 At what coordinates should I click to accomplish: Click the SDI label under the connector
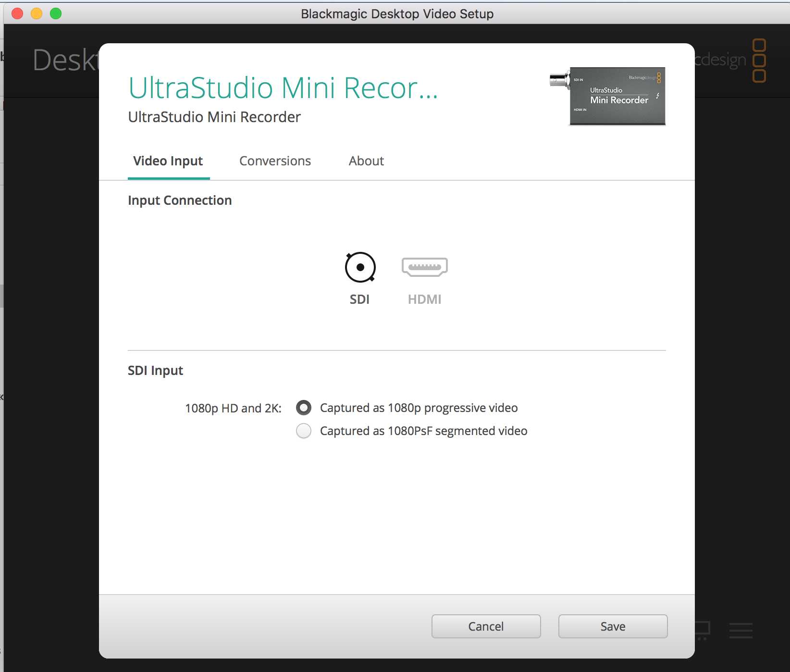coord(359,299)
